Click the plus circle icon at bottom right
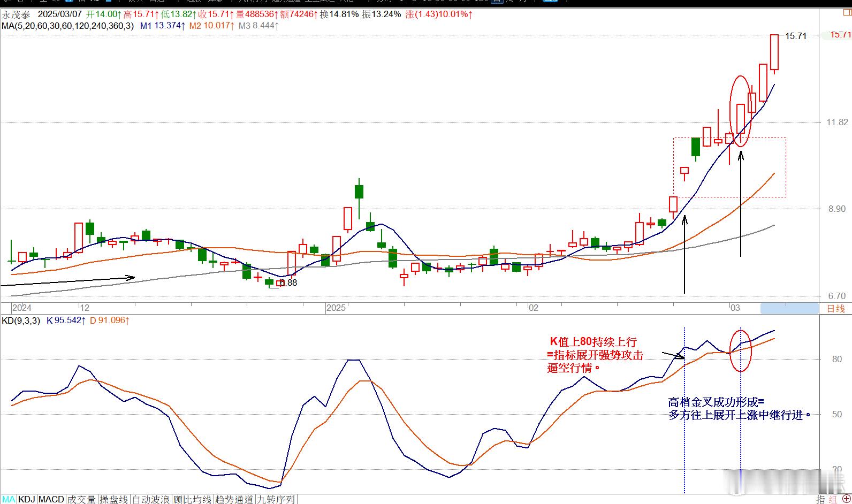Image resolution: width=852 pixels, height=504 pixels. [x=846, y=499]
